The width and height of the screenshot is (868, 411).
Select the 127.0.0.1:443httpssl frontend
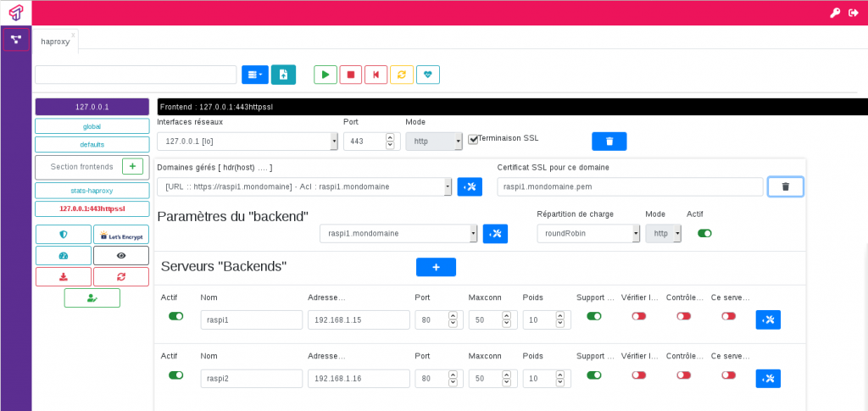pos(92,209)
